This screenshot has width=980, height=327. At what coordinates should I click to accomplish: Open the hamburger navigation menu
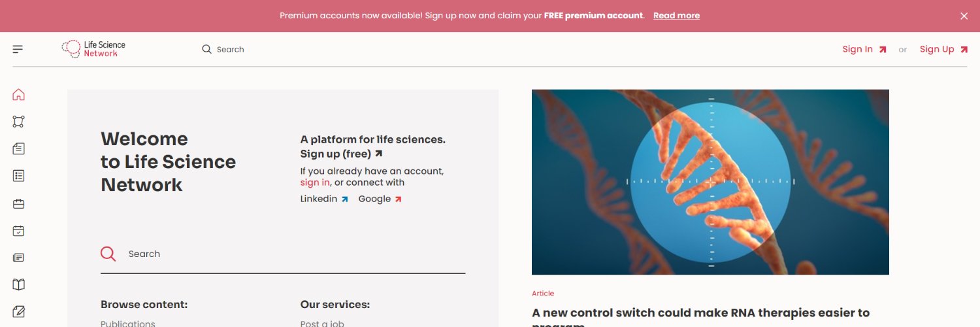coord(18,49)
